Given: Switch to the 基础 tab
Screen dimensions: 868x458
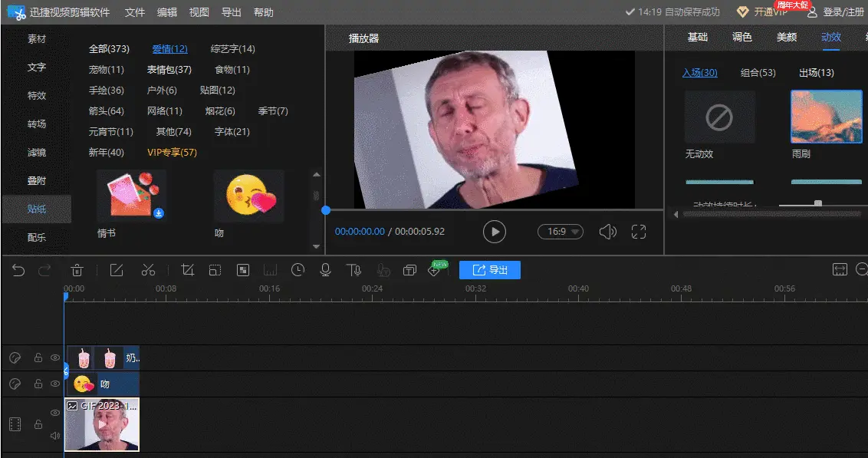Looking at the screenshot, I should click(698, 37).
